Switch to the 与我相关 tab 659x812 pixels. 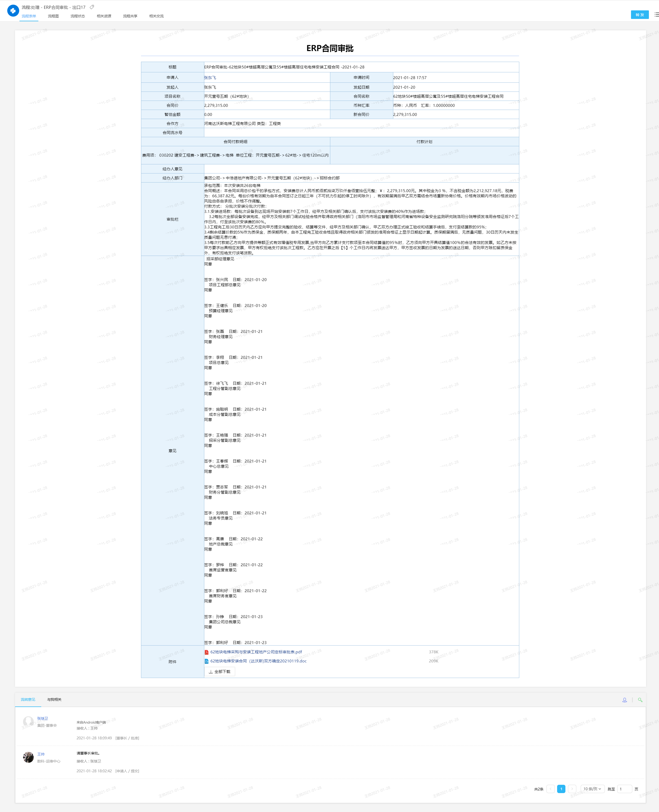tap(54, 699)
